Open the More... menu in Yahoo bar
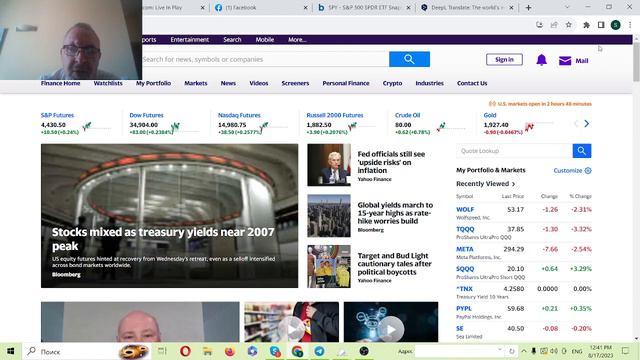Screen dimensions: 640x360 pyautogui.click(x=297, y=40)
